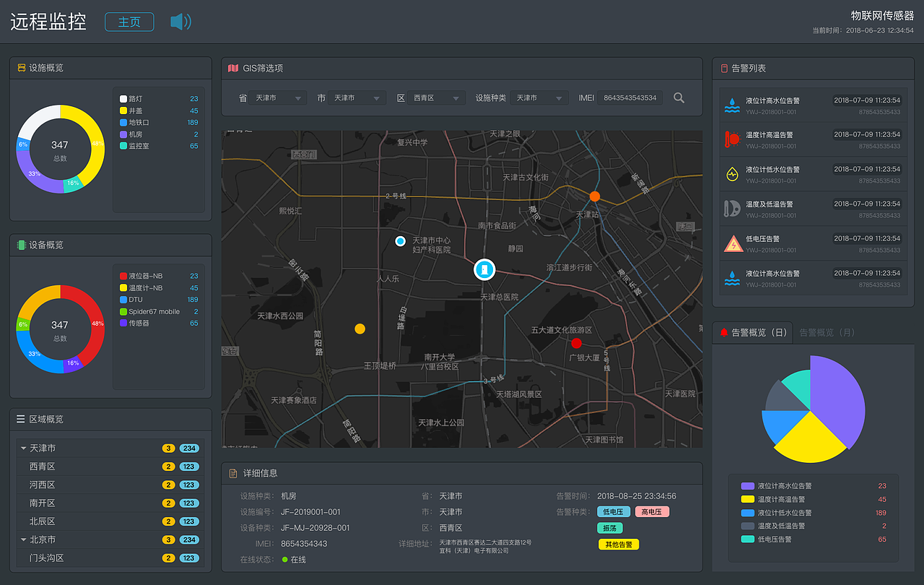Select the red map marker near 广银大厦
This screenshot has height=585, width=924.
click(576, 343)
